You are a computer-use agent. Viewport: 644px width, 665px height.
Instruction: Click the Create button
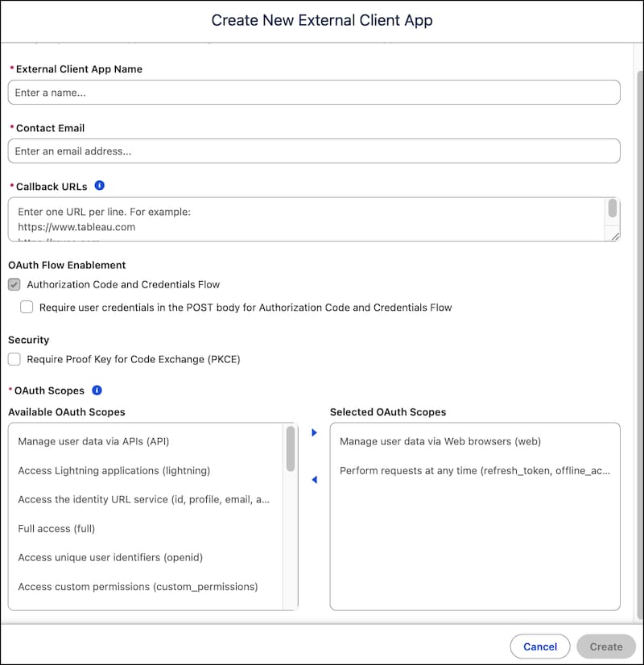point(606,646)
